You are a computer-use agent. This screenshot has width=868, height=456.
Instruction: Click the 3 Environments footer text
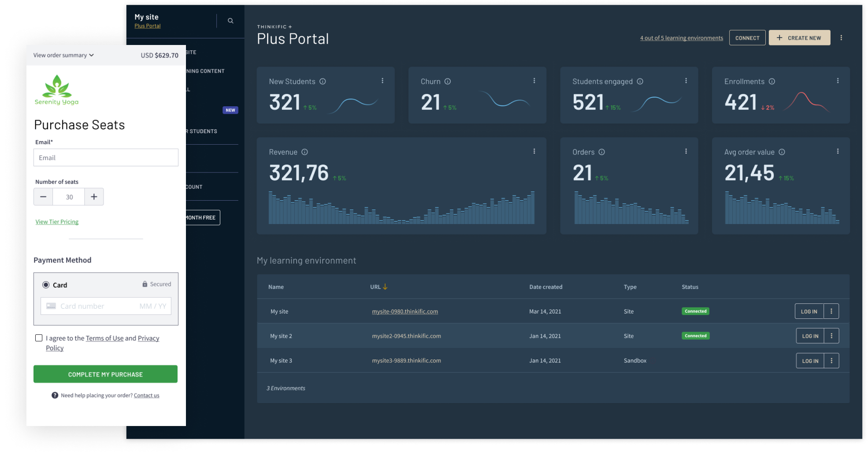tap(286, 388)
